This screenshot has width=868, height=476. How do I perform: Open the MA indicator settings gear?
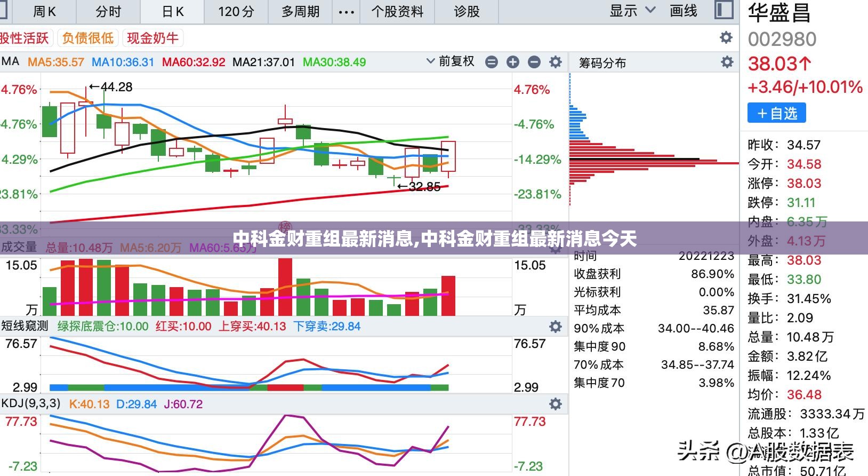pos(556,62)
